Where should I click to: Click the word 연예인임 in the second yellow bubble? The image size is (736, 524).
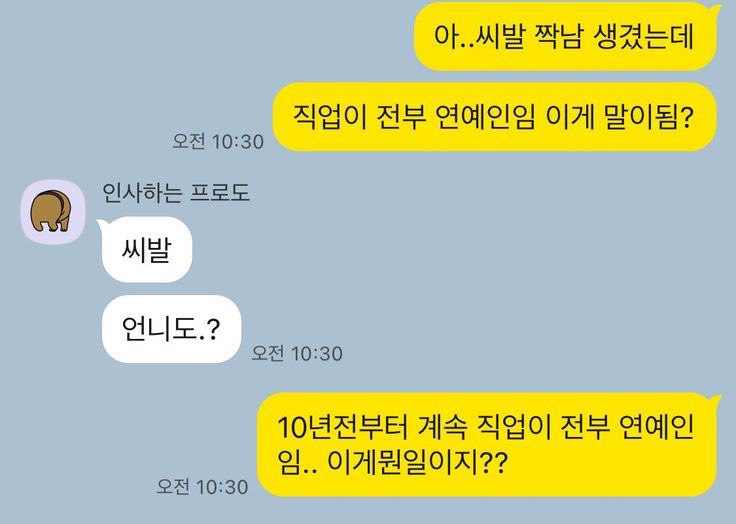(485, 117)
